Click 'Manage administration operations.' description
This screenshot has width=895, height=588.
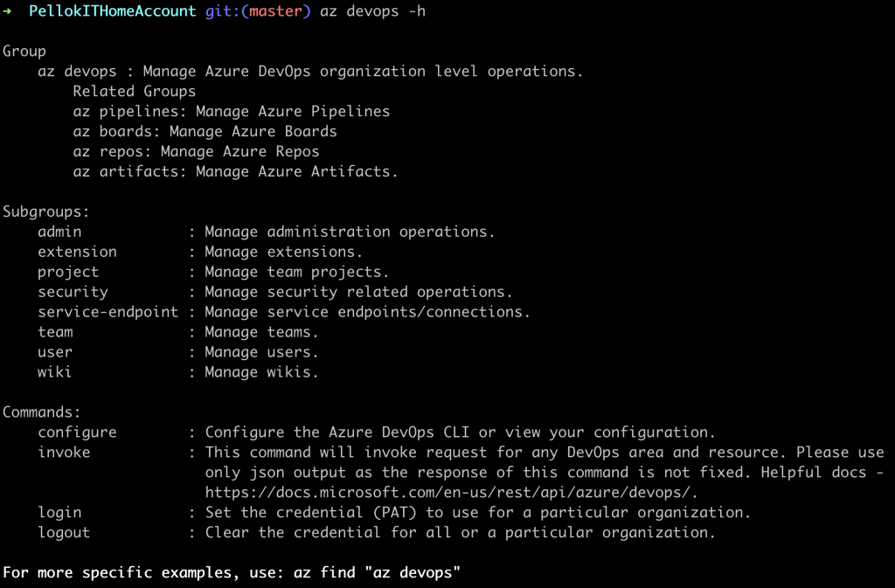click(350, 232)
